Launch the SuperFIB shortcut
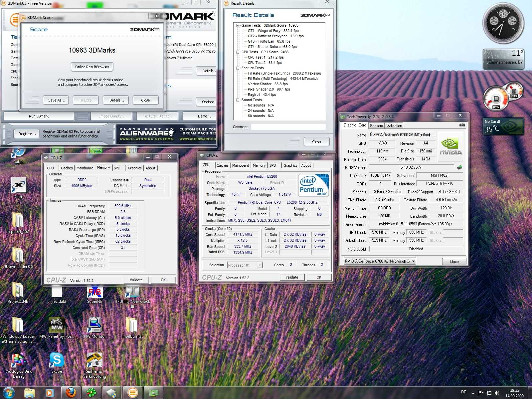This screenshot has height=399, width=532. (95, 294)
